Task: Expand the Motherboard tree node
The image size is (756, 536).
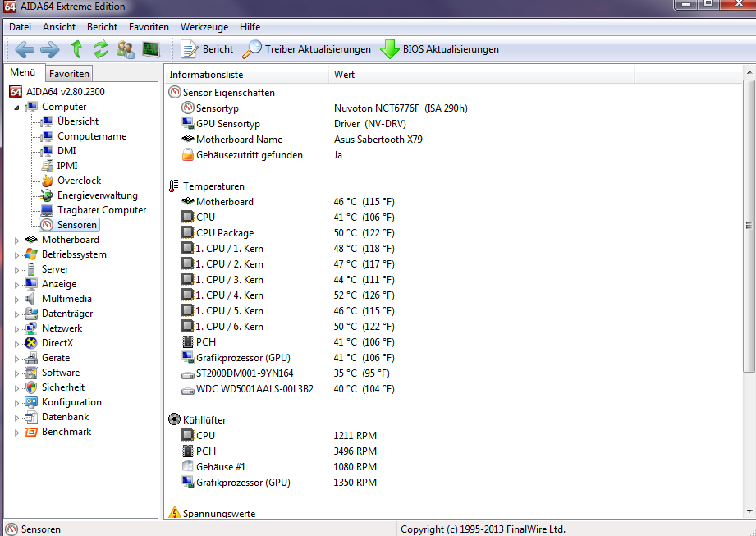Action: point(16,240)
